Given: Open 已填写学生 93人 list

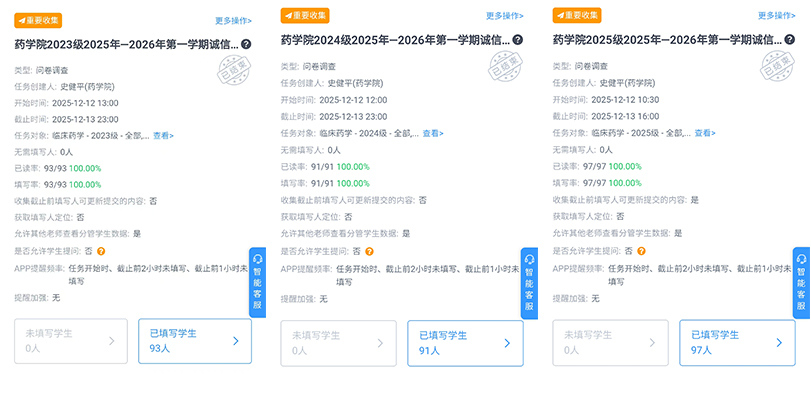Looking at the screenshot, I should coord(195,341).
